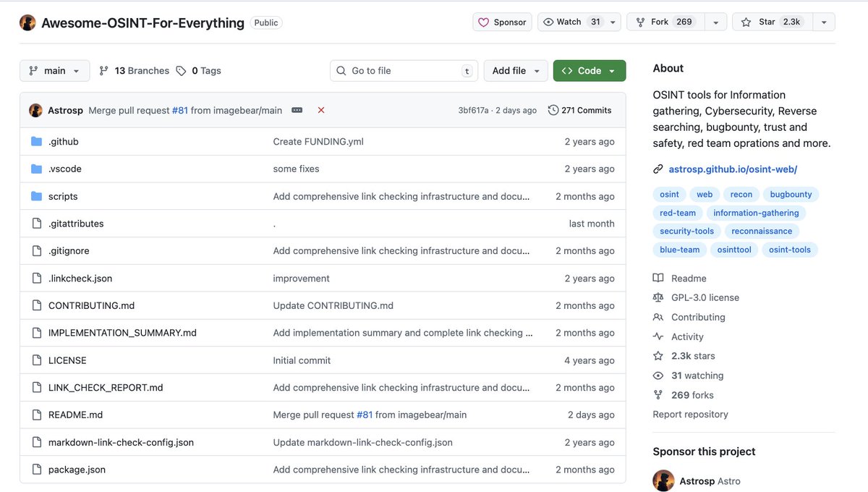Open the green Code dropdown button
Viewport: 868px width, 492px height.
point(590,71)
